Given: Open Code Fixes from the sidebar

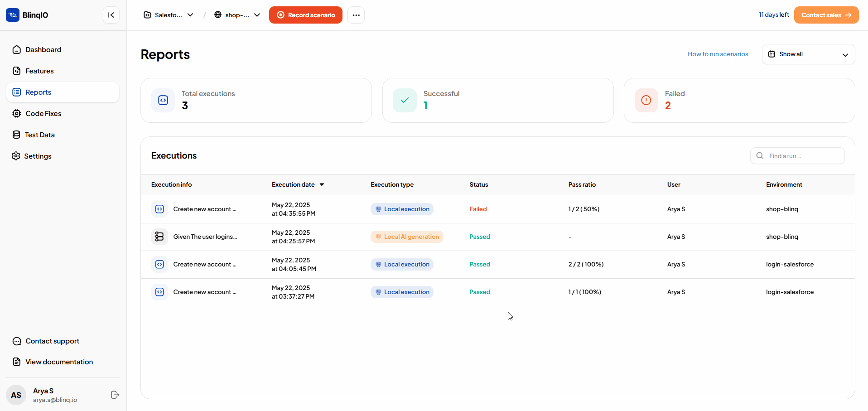Looking at the screenshot, I should coord(63,114).
